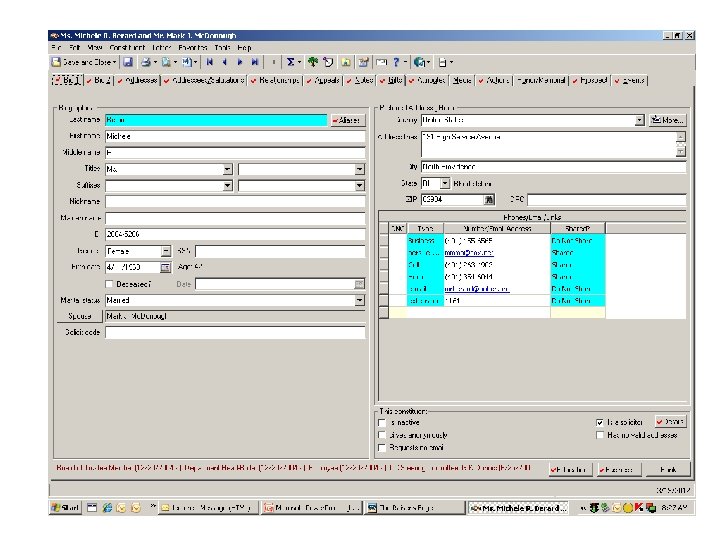This screenshot has height=540, width=720.
Task: Open the second Titles dropdown
Action: (x=360, y=169)
